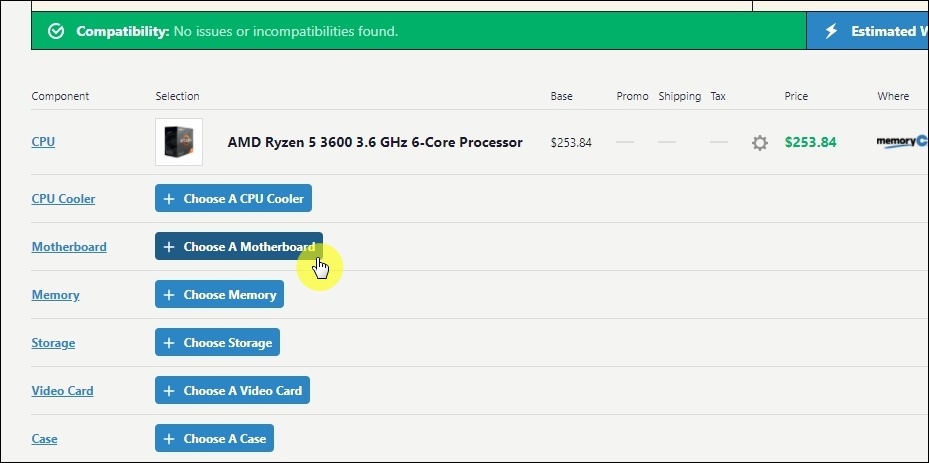Open the CPU Cooler component link
Screen dimensions: 929x463
[x=63, y=199]
